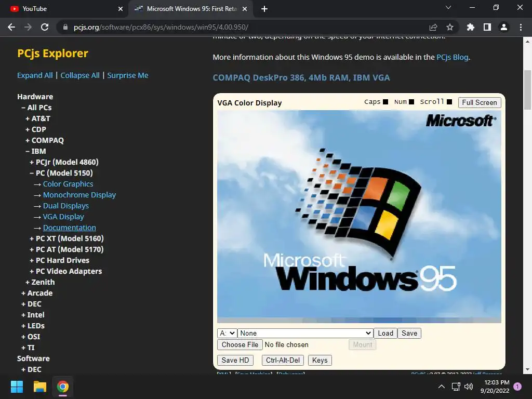The height and width of the screenshot is (399, 532).
Task: Expand PC Video Adapters node
Action: (x=66, y=271)
